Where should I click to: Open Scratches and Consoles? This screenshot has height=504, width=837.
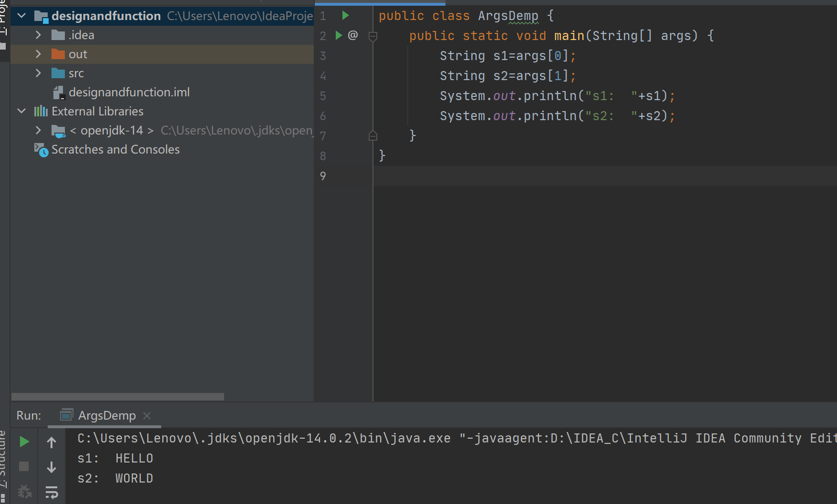tap(115, 149)
